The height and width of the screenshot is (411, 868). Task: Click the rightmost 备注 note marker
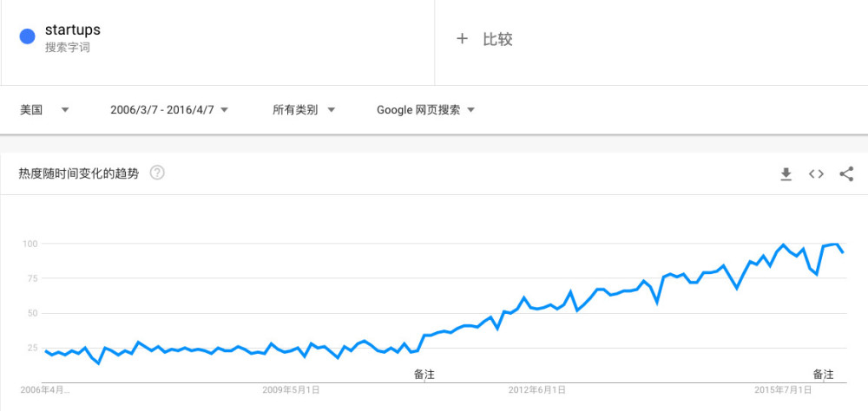[823, 375]
